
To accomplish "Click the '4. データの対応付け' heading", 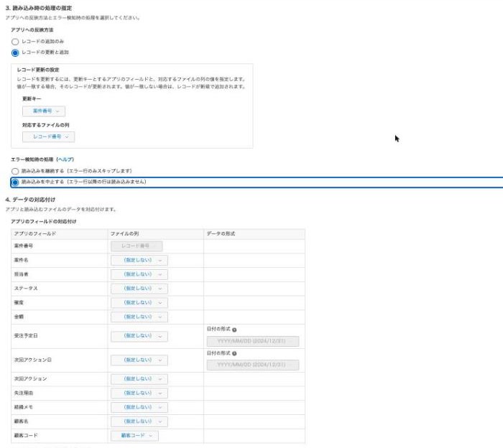I will click(30, 200).
